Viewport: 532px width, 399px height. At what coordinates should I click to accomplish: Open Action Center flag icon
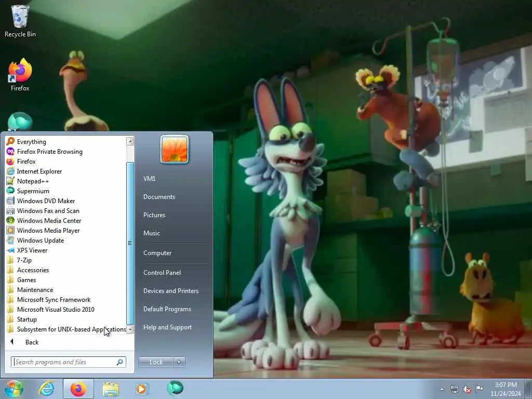(479, 389)
